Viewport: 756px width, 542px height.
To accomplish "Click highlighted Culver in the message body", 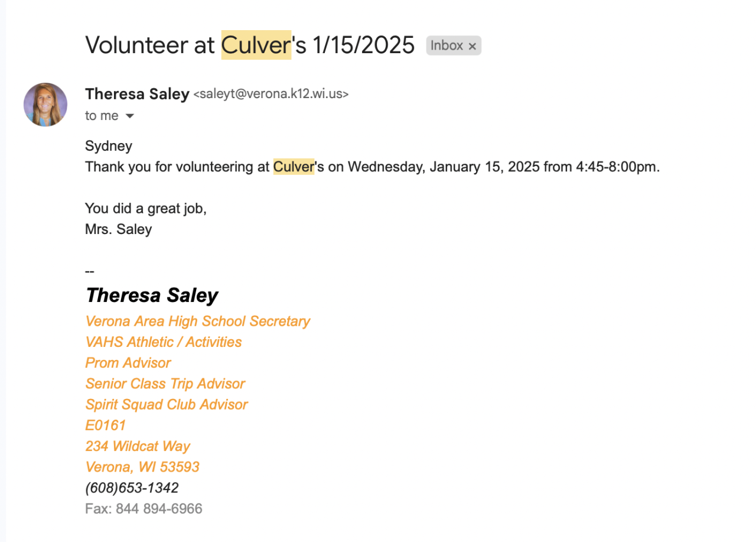I will point(293,167).
